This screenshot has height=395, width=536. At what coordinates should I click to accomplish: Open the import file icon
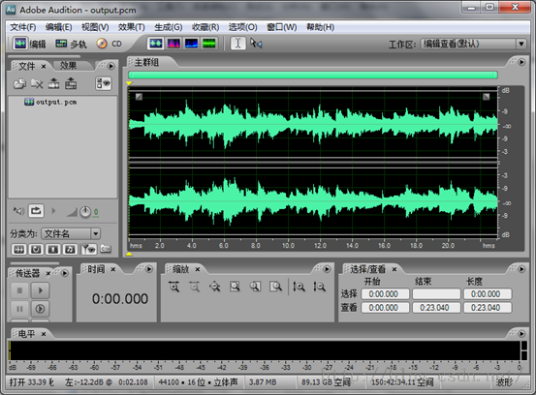[x=19, y=83]
